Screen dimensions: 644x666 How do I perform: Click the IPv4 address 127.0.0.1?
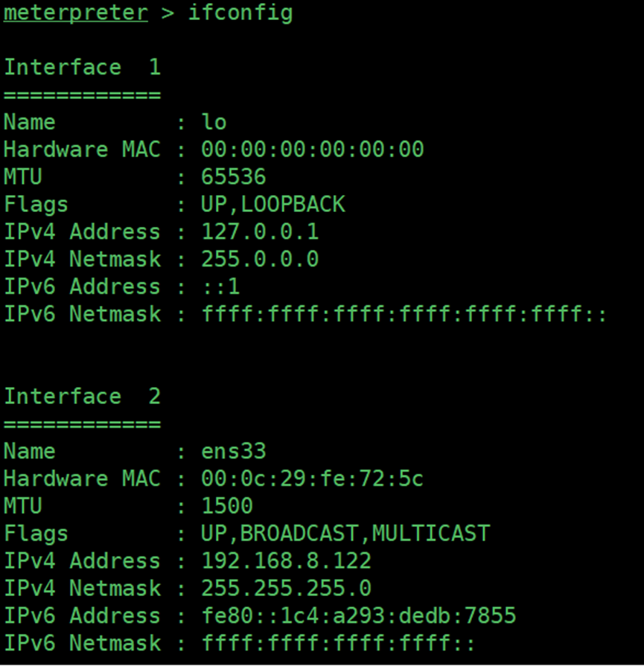pyautogui.click(x=260, y=232)
